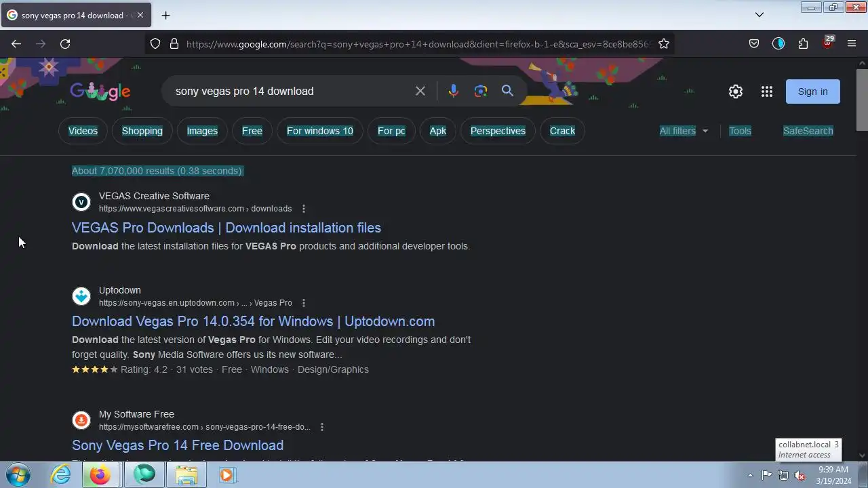Click the VEGAS Creative Software favicon

pyautogui.click(x=81, y=202)
